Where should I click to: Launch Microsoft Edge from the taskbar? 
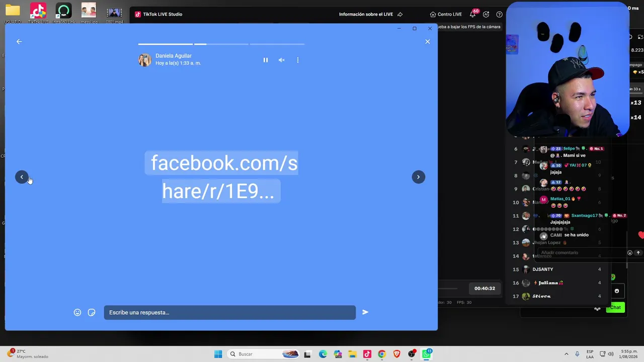pos(323,354)
